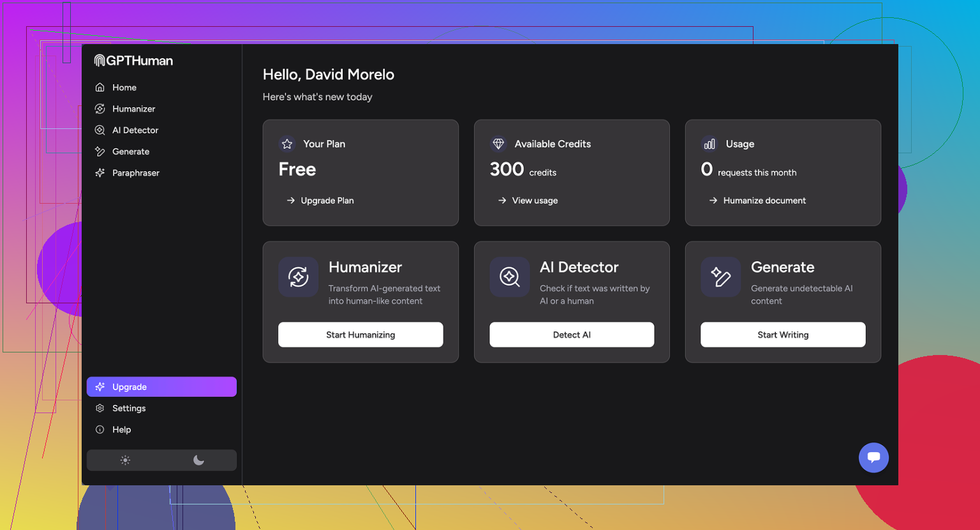Click the GPTHuman logo in sidebar
This screenshot has width=980, height=530.
[x=133, y=61]
